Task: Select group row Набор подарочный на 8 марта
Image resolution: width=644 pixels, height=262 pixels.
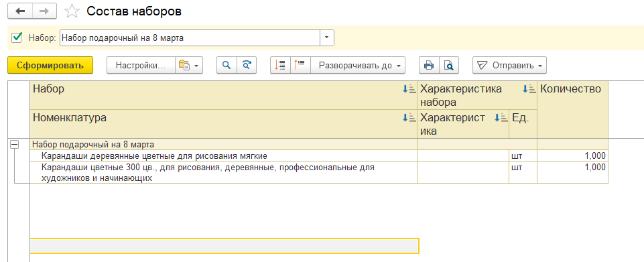Action: point(224,144)
